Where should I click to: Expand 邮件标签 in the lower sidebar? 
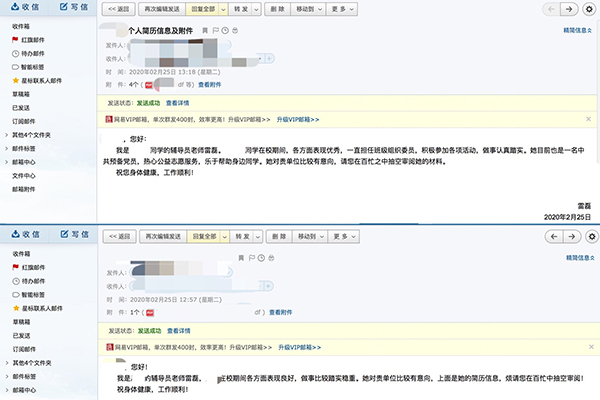pos(25,376)
